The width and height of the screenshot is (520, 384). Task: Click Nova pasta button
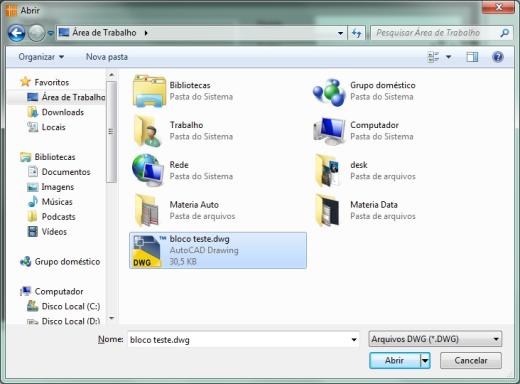point(107,57)
